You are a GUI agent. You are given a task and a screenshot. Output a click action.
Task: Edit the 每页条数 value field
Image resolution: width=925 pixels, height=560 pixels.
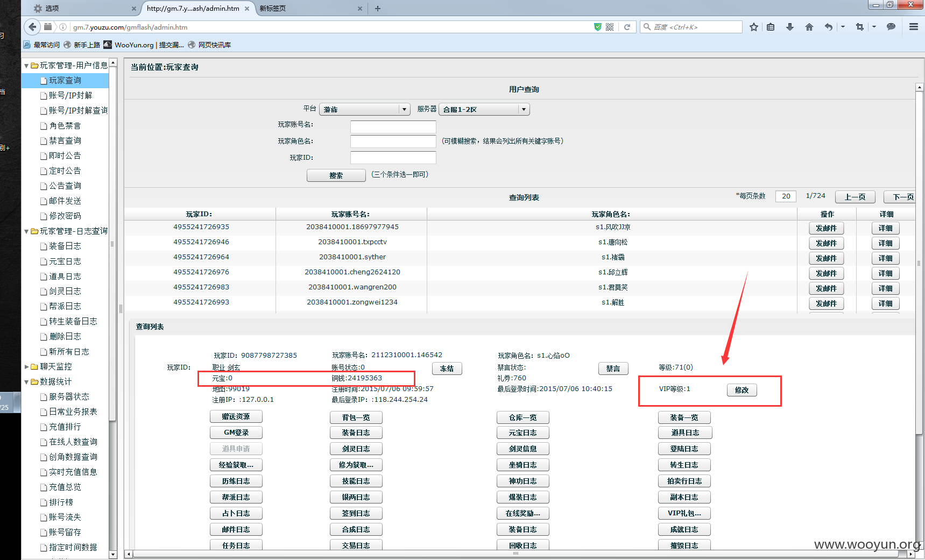786,196
